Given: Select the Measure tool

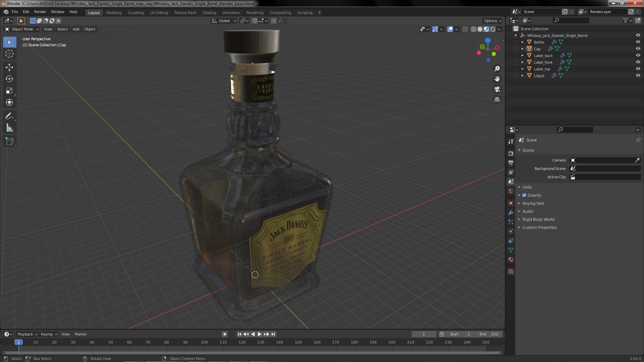Looking at the screenshot, I should pos(9,128).
